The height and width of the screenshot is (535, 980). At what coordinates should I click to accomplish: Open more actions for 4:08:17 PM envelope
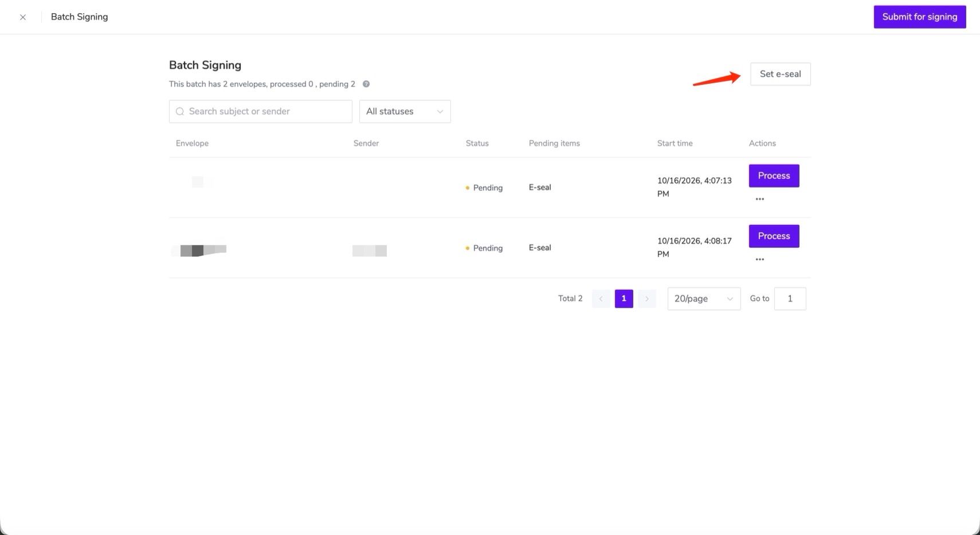760,259
